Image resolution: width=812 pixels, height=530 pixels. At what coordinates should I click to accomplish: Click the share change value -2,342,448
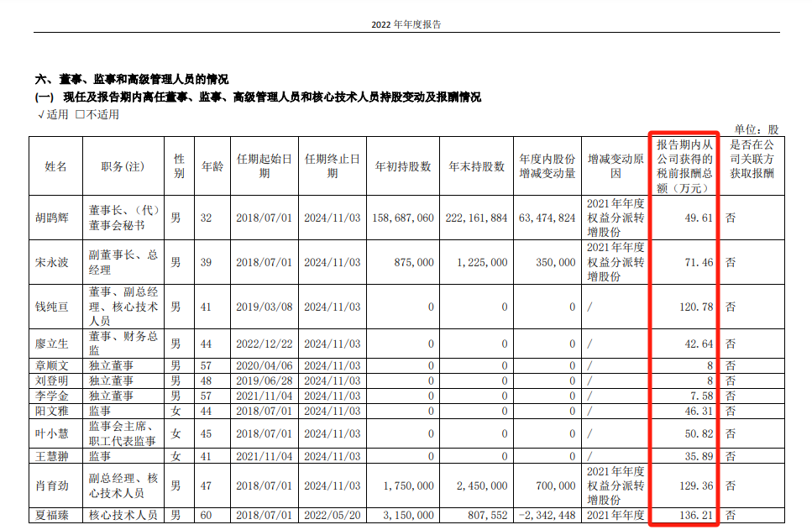tap(547, 515)
